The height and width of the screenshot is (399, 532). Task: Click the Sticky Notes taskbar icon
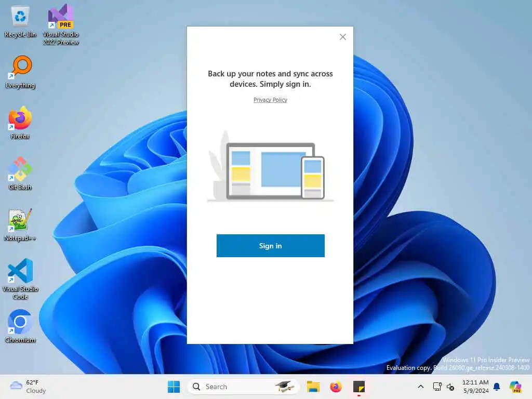pyautogui.click(x=358, y=387)
